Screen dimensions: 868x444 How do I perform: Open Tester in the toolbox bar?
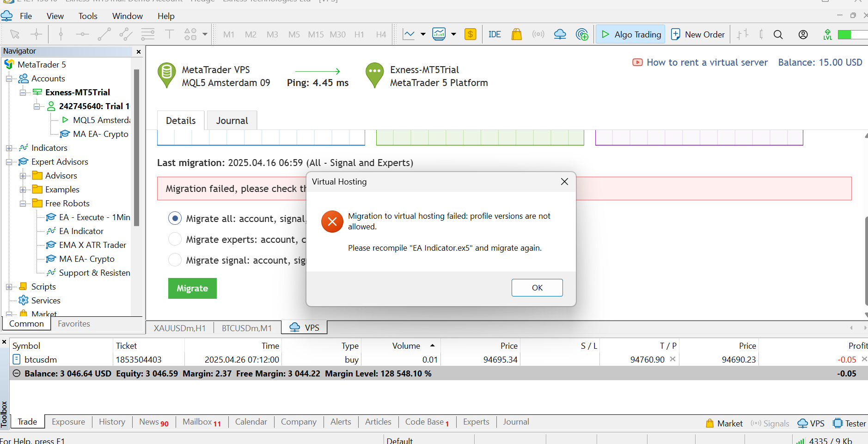point(850,423)
